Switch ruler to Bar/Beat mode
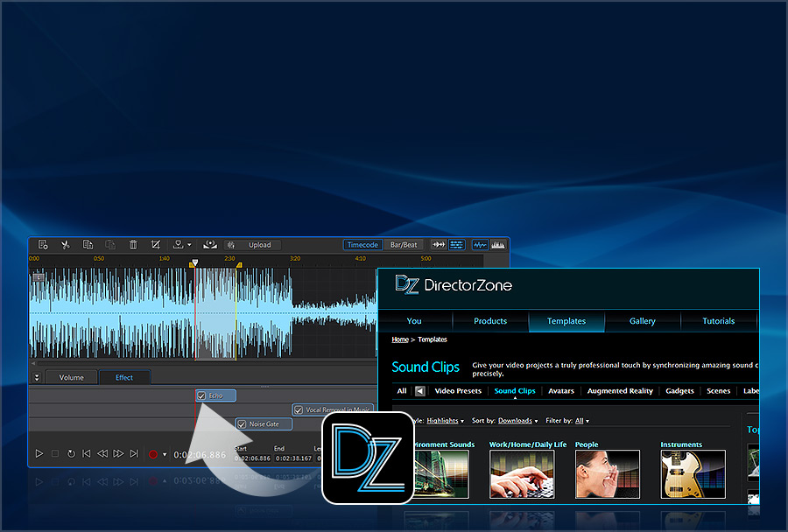The height and width of the screenshot is (532, 788). pyautogui.click(x=404, y=245)
